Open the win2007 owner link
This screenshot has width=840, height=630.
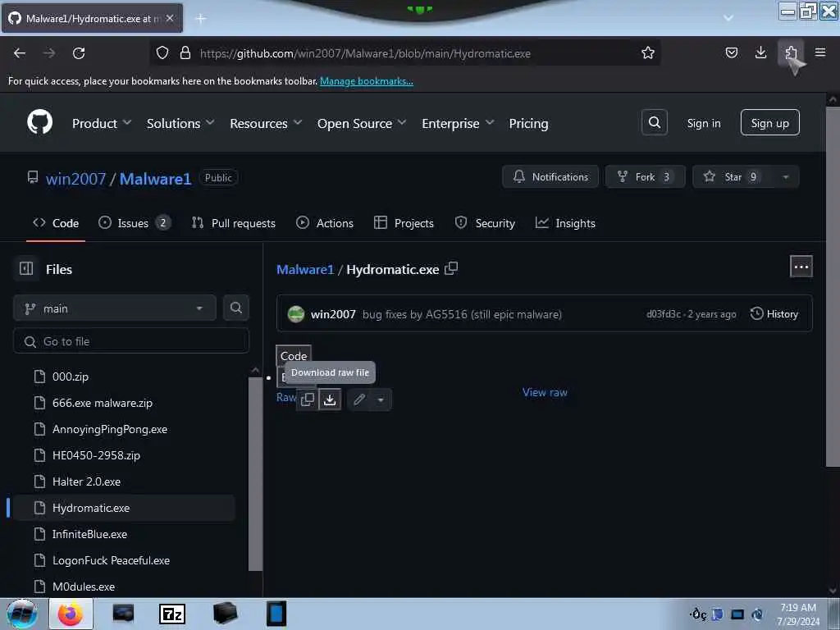point(76,178)
